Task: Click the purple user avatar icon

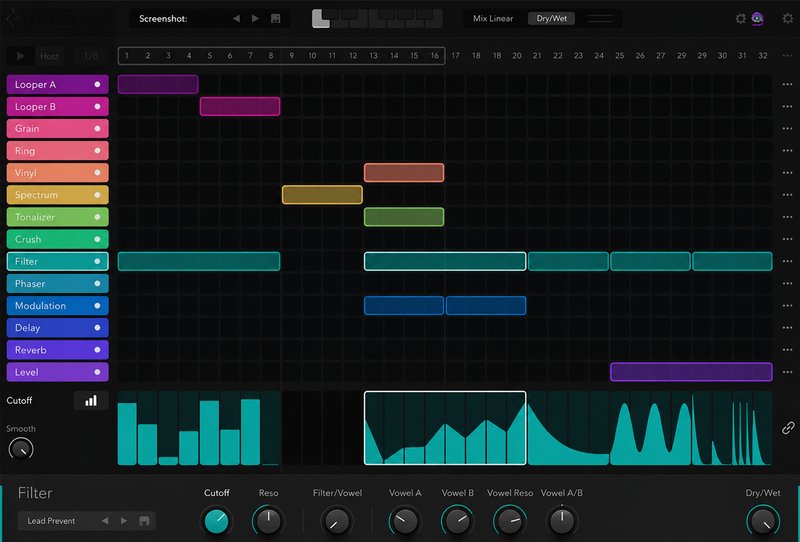Action: [x=758, y=19]
